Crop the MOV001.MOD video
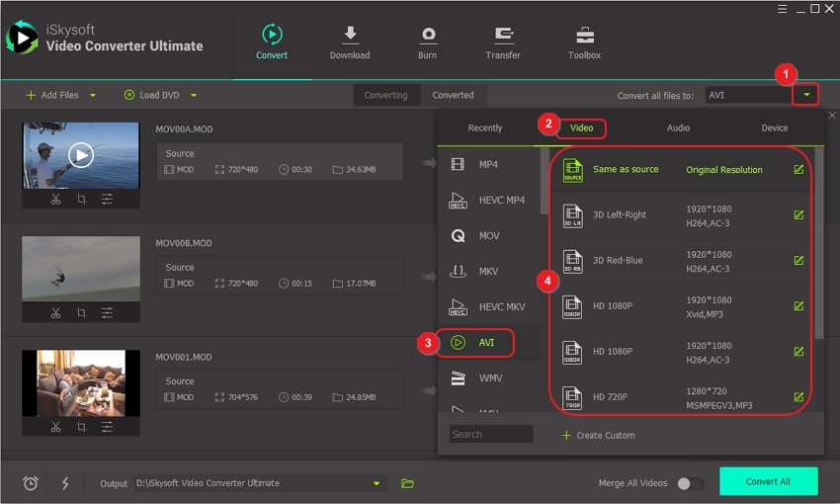Image resolution: width=840 pixels, height=504 pixels. pos(81,427)
